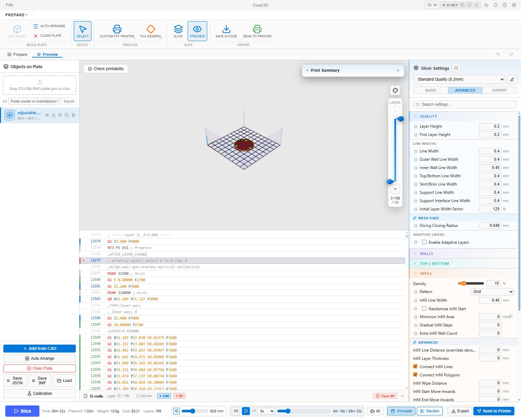Click the Search settings input field
521x420 pixels.
click(465, 105)
